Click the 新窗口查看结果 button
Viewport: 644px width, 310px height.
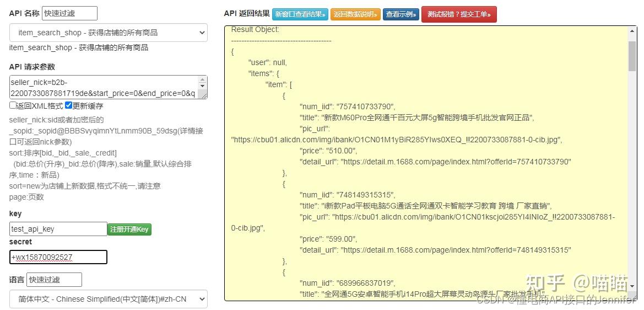click(300, 14)
